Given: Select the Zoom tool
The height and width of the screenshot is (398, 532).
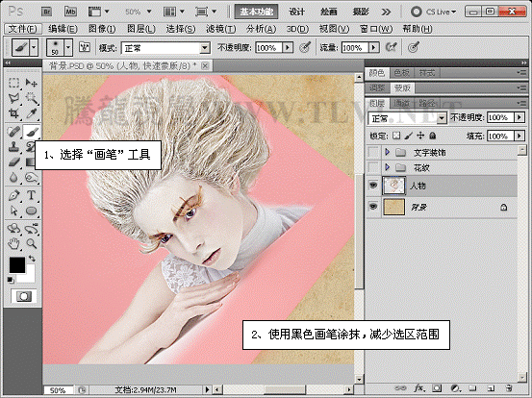Looking at the screenshot, I should (x=32, y=243).
